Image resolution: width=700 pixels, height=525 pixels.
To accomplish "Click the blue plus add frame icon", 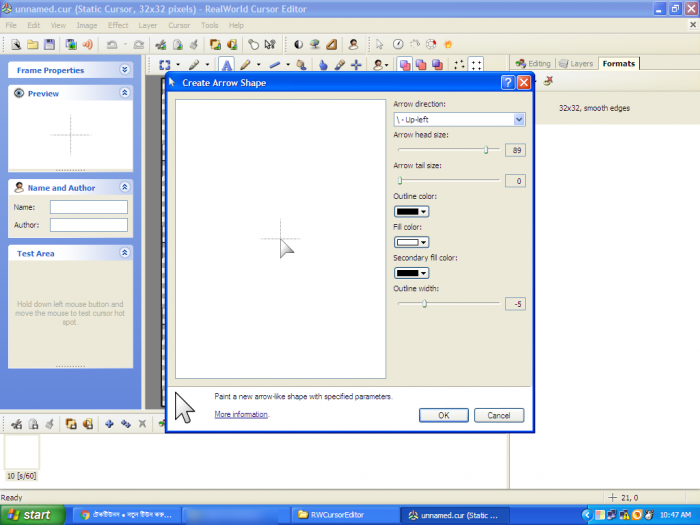I will coord(109,424).
